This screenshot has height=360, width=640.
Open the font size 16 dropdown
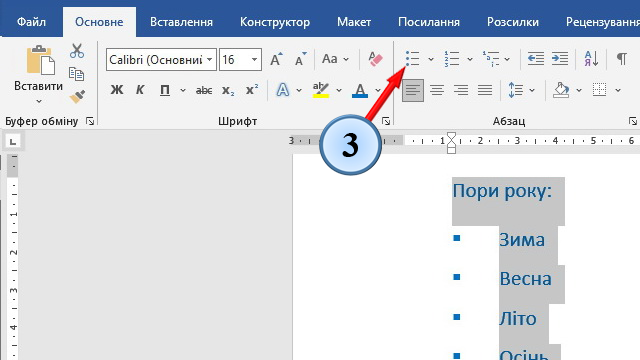pyautogui.click(x=254, y=60)
